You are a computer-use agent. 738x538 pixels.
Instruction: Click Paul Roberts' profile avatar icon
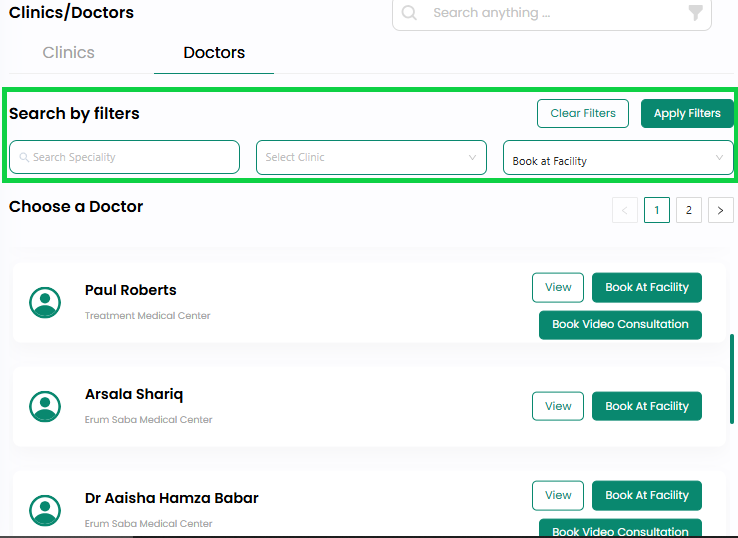[x=45, y=303]
